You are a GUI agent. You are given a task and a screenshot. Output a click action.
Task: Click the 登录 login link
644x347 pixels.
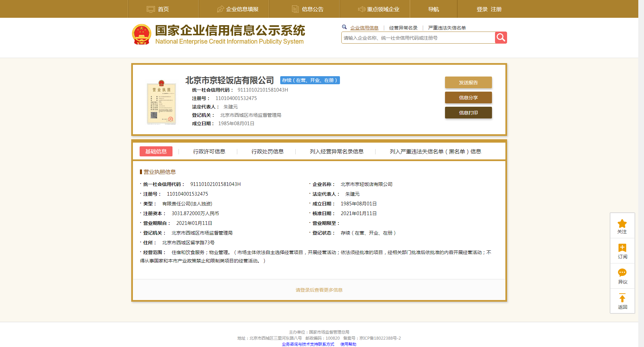click(x=482, y=9)
